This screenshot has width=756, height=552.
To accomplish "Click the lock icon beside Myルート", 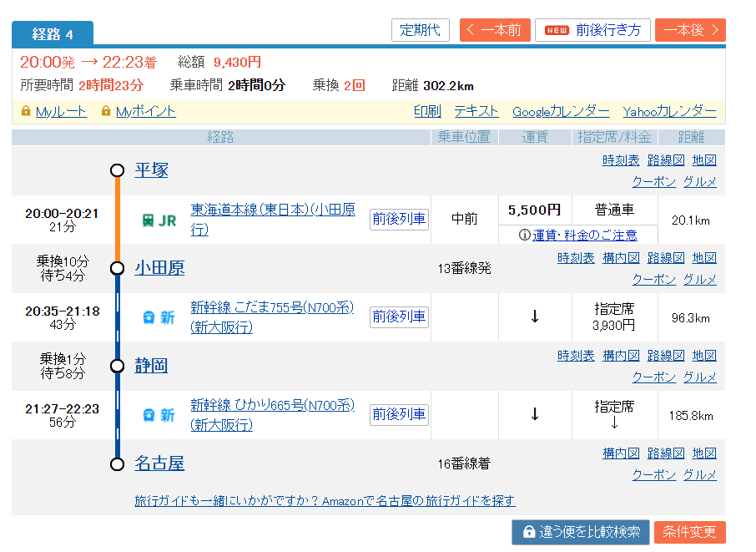I will pos(26,111).
